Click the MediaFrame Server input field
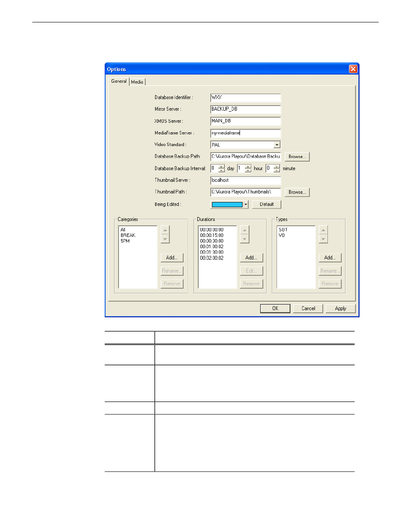 coord(246,133)
